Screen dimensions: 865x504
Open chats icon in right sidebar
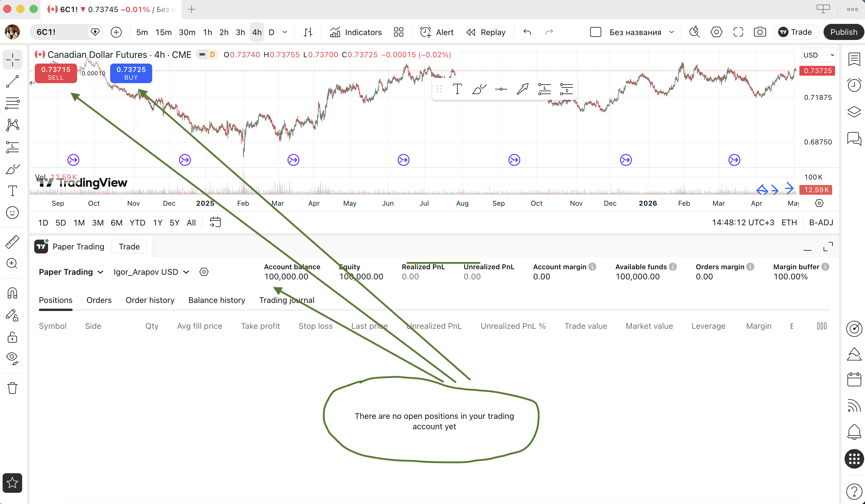[854, 139]
